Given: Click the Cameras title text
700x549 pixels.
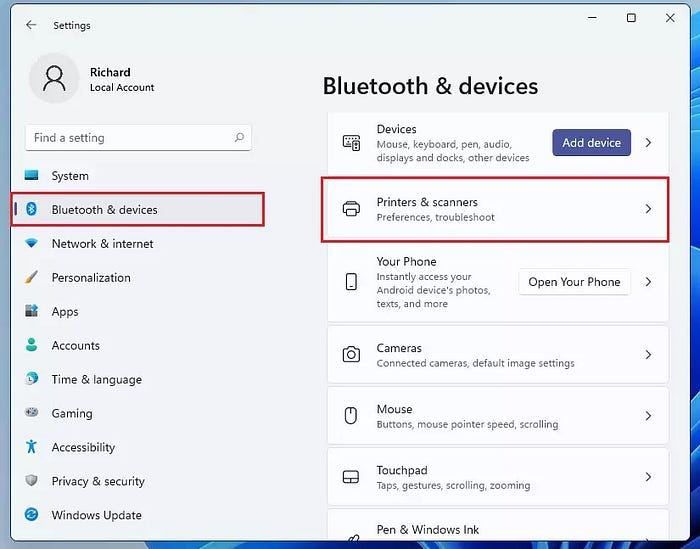Looking at the screenshot, I should (x=399, y=348).
